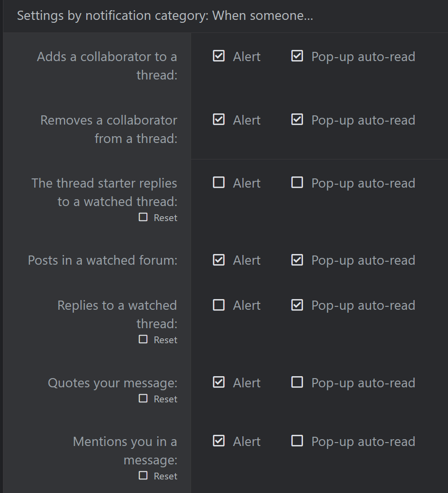Tick Reset under mentions you in a message
The width and height of the screenshot is (448, 493).
pos(143,476)
